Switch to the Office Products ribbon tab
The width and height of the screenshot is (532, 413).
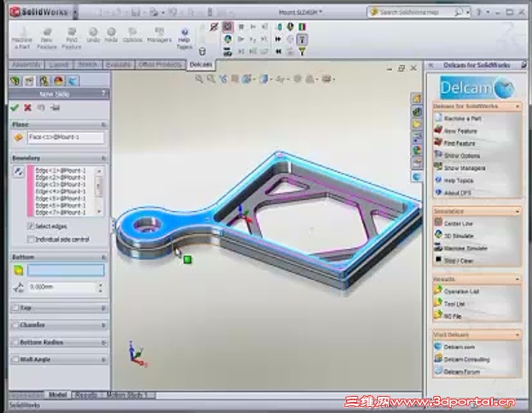click(x=159, y=65)
